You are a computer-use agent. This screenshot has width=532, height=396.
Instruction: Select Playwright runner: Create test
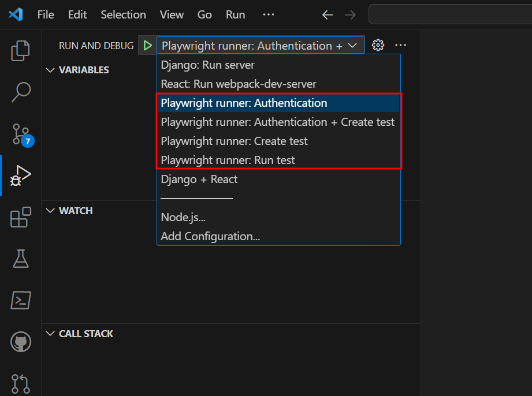pos(278,141)
